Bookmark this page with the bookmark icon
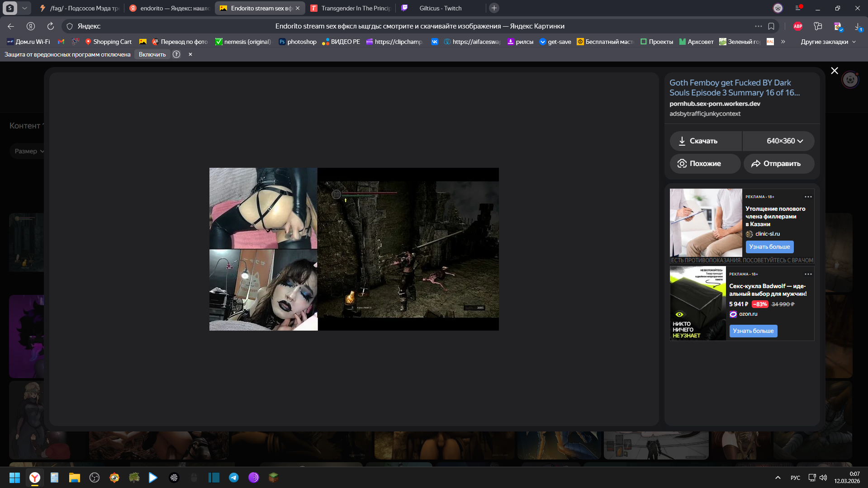 (771, 26)
